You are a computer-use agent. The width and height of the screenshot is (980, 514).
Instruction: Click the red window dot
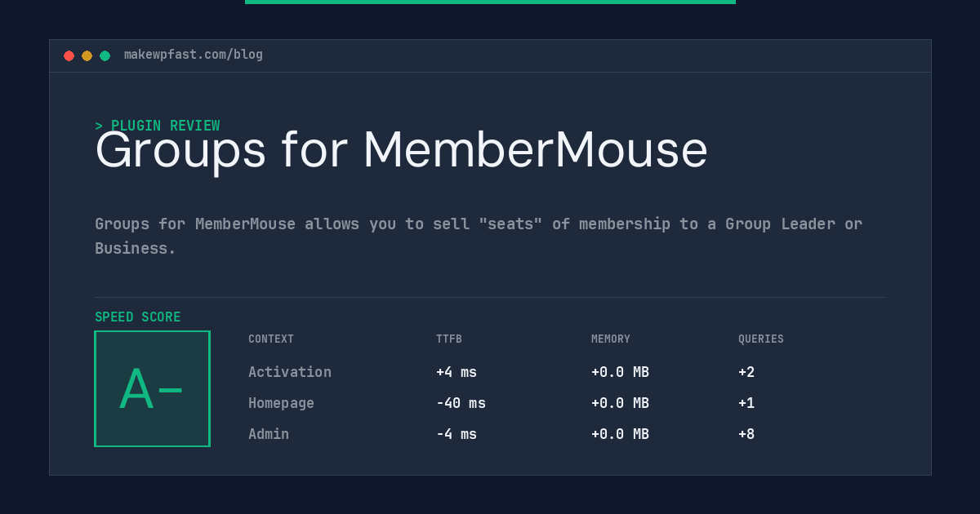tap(69, 55)
